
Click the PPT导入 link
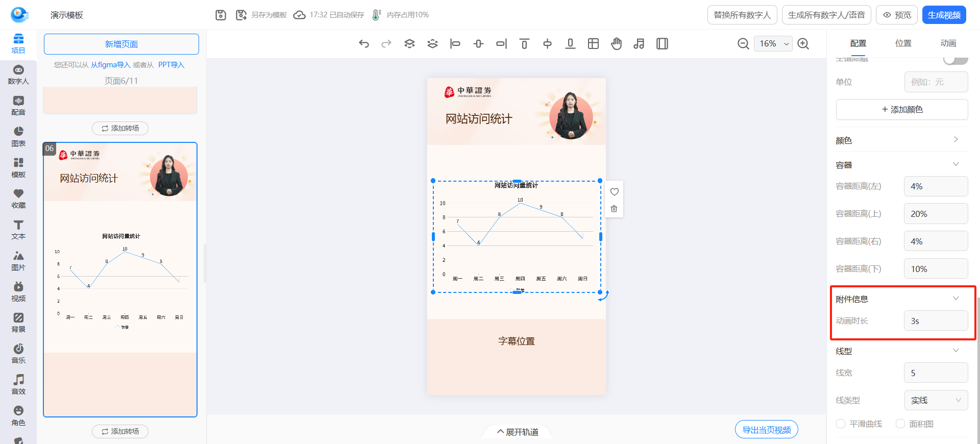[x=171, y=65]
